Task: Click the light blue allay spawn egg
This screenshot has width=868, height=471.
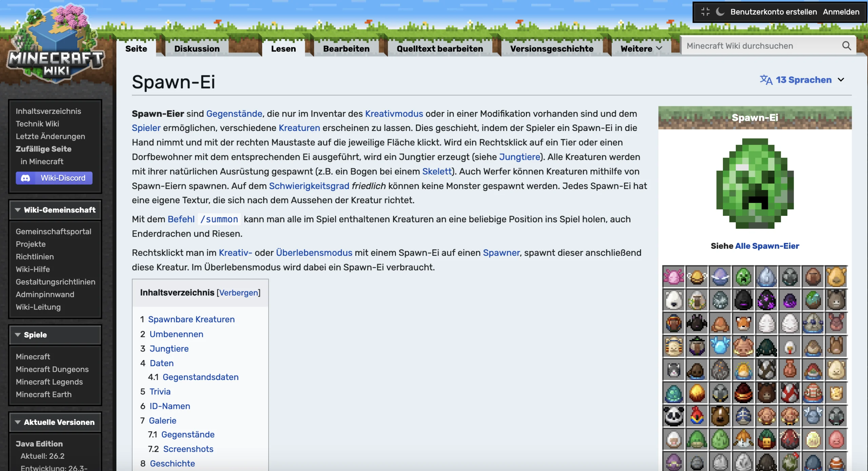Action: (720, 346)
